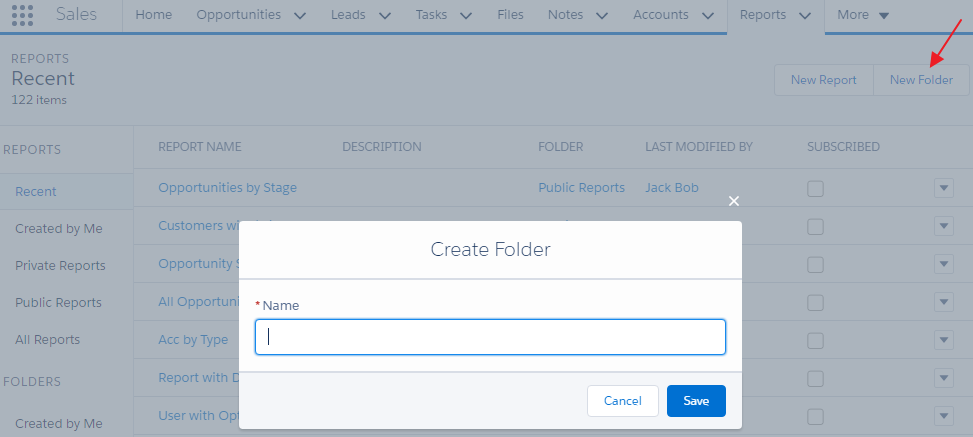Focus the folder Name input field
This screenshot has width=973, height=437.
pyautogui.click(x=490, y=337)
